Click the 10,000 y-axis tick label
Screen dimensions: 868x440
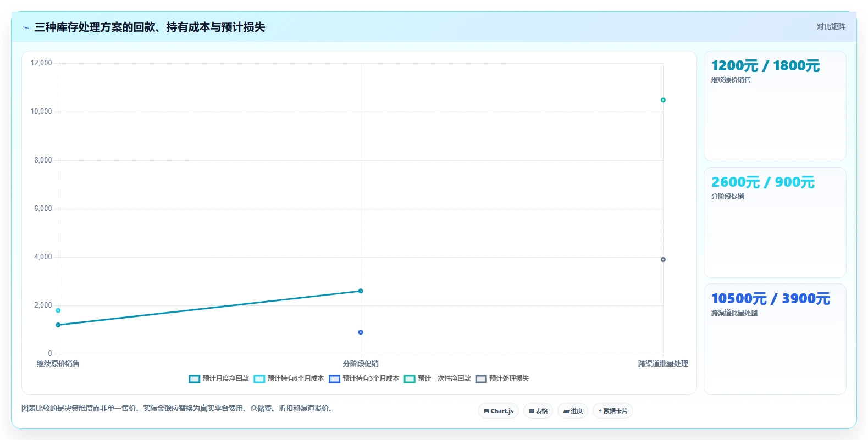pos(41,112)
